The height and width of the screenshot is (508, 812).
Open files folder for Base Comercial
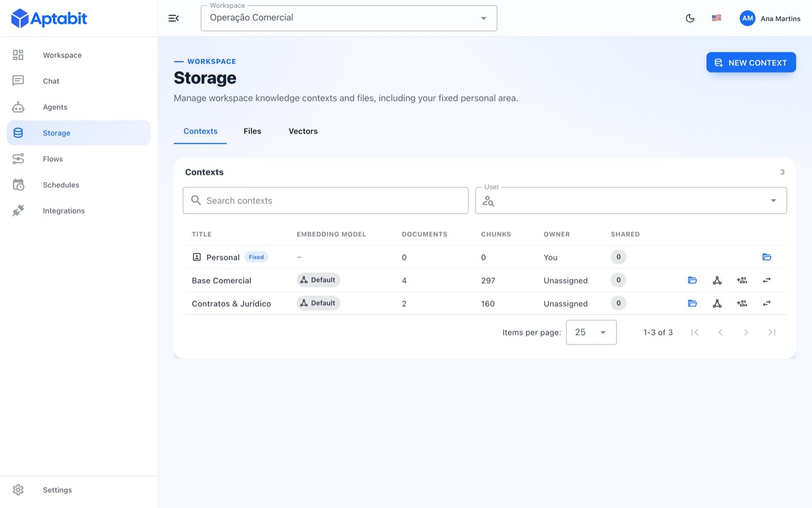point(692,280)
